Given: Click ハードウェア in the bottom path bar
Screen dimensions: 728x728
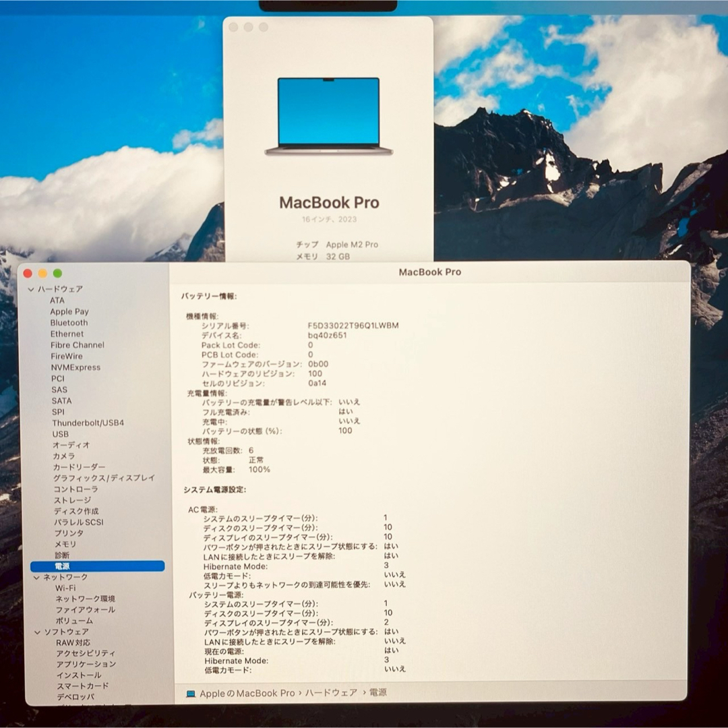Looking at the screenshot, I should point(331,693).
